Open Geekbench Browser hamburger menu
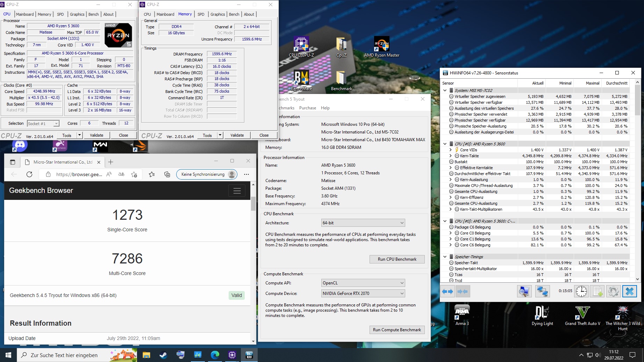 click(237, 191)
